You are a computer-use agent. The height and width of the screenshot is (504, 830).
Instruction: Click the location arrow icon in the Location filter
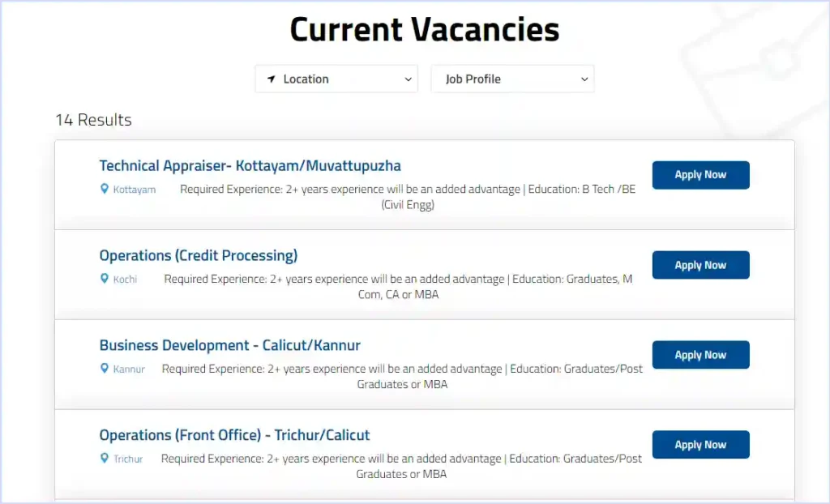click(x=271, y=79)
